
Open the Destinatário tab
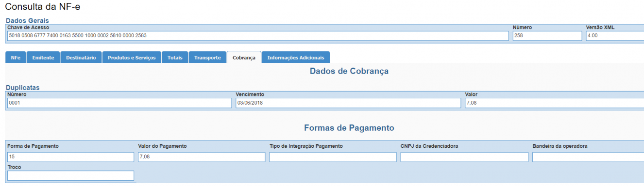tap(81, 57)
